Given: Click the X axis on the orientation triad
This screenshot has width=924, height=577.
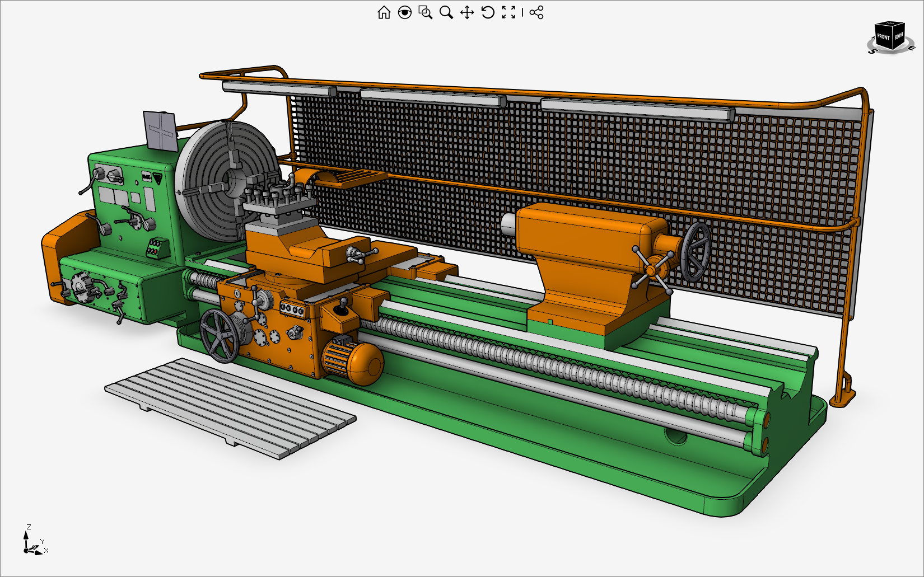Looking at the screenshot, I should coord(47,551).
